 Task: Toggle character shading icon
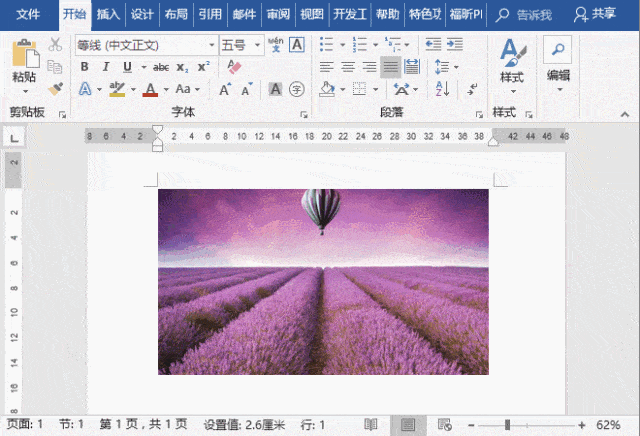click(276, 89)
